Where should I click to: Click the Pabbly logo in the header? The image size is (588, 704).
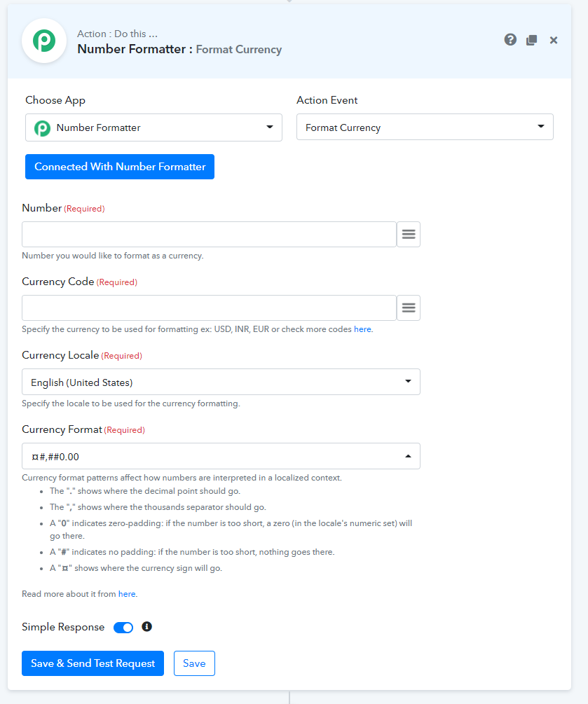coord(44,41)
